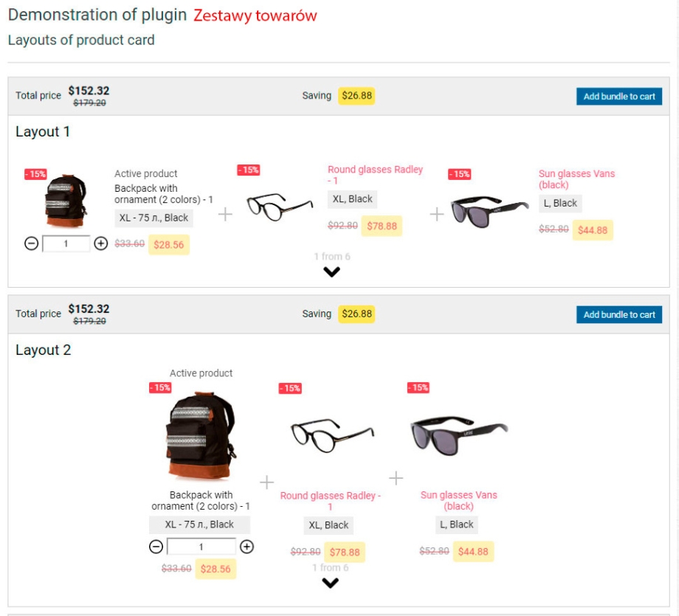Add Layout 2 bundle to cart
Screen dimensions: 679x616
618,315
